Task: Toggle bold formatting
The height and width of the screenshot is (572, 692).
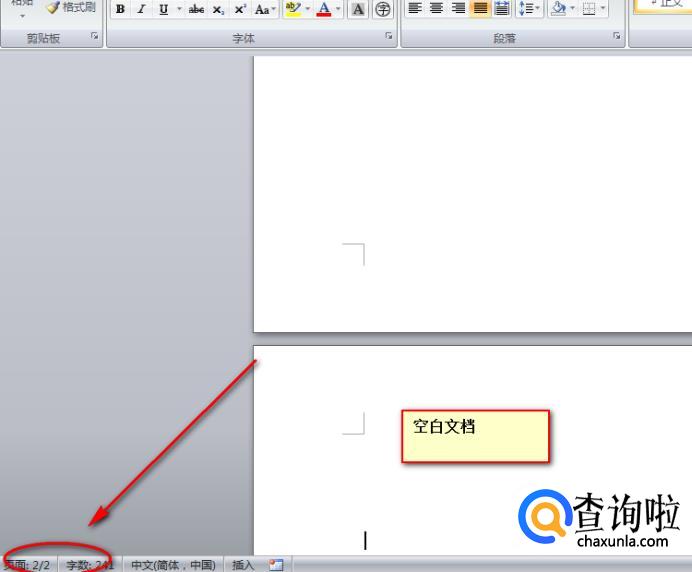Action: pos(120,9)
